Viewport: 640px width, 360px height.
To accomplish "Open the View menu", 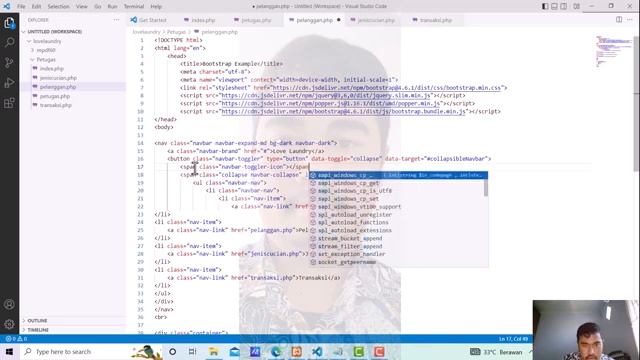I will (x=82, y=7).
